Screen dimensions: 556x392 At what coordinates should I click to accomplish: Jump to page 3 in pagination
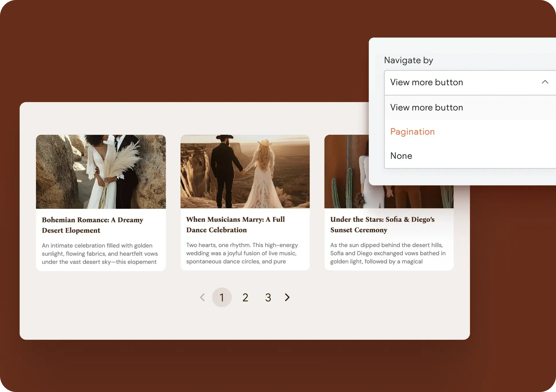pyautogui.click(x=268, y=297)
